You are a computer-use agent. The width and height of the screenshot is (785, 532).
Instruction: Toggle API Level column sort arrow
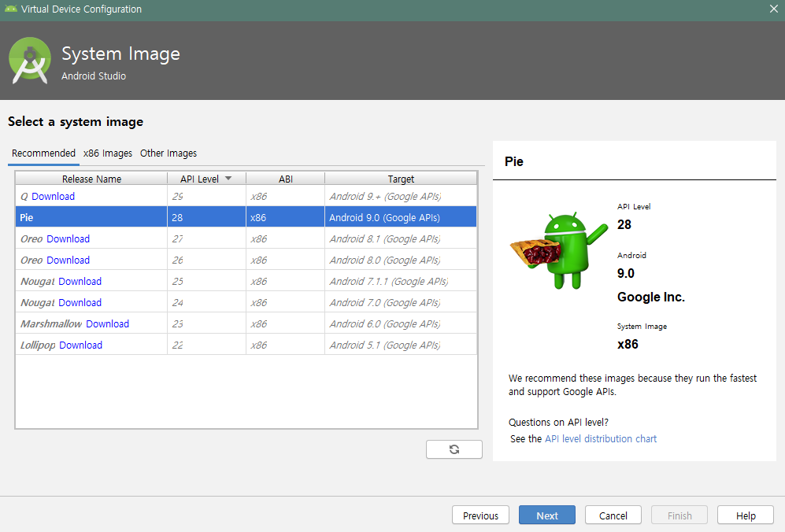click(228, 179)
